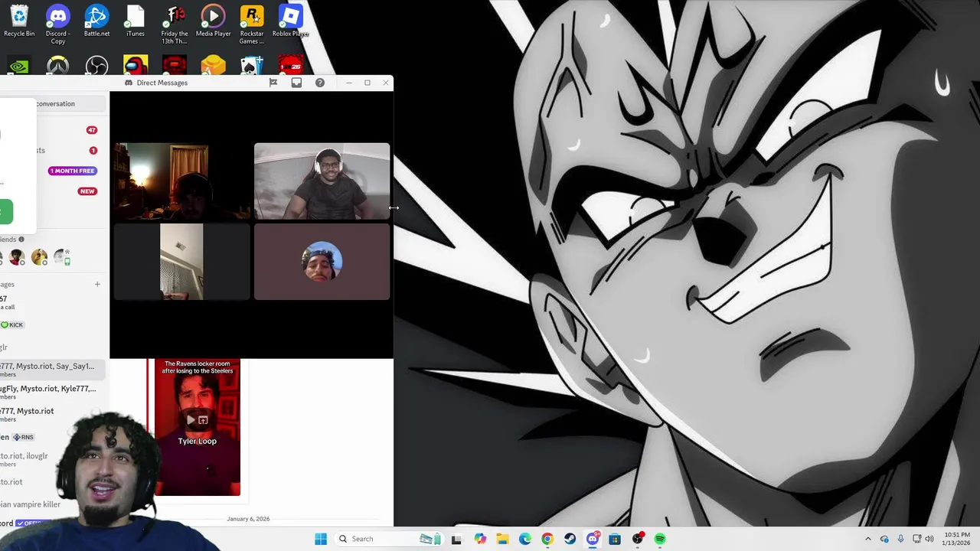Select the iTunes desktop icon
The width and height of the screenshot is (980, 551).
(x=136, y=21)
